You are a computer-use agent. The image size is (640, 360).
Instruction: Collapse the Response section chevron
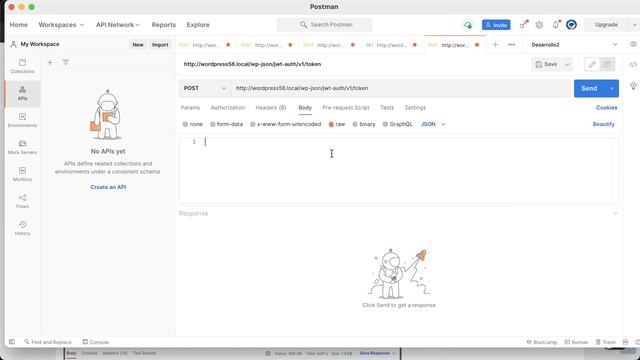tap(615, 213)
